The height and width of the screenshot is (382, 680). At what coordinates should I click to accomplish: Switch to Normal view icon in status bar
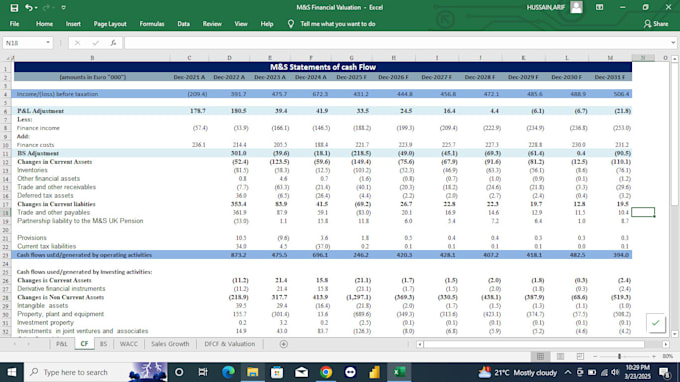click(540, 356)
